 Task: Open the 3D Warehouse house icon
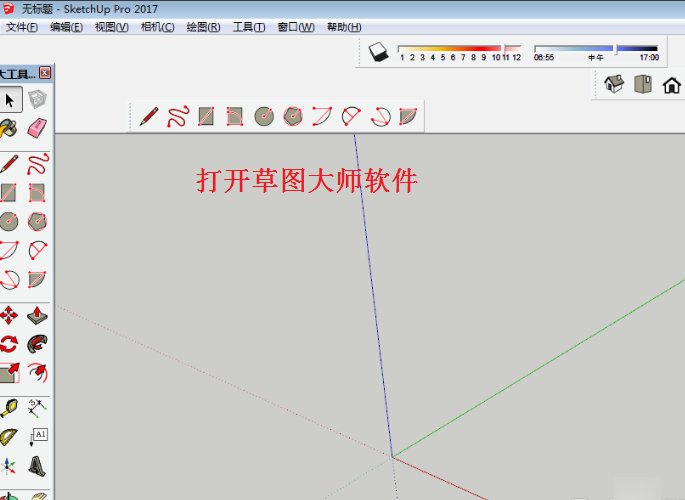pos(614,84)
